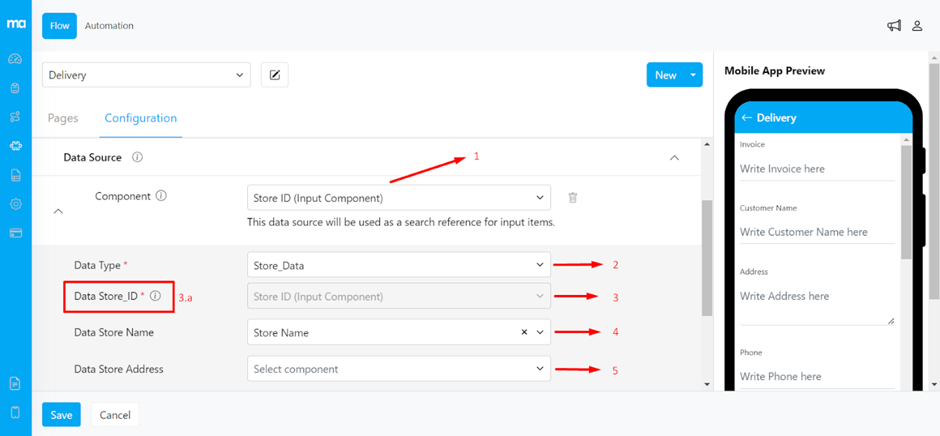Screen dimensions: 940x436
Task: Click the Cancel button
Action: click(x=114, y=415)
